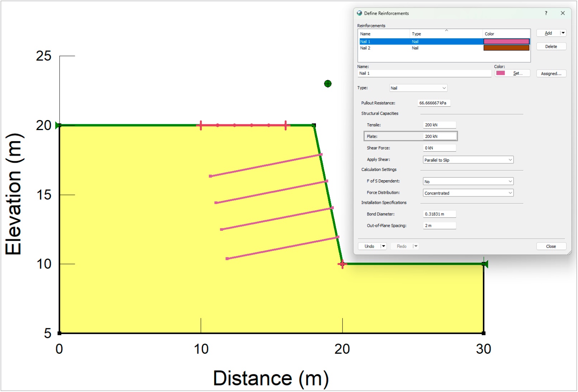This screenshot has height=392, width=578.
Task: Edit the Tensile capacity value
Action: point(439,125)
